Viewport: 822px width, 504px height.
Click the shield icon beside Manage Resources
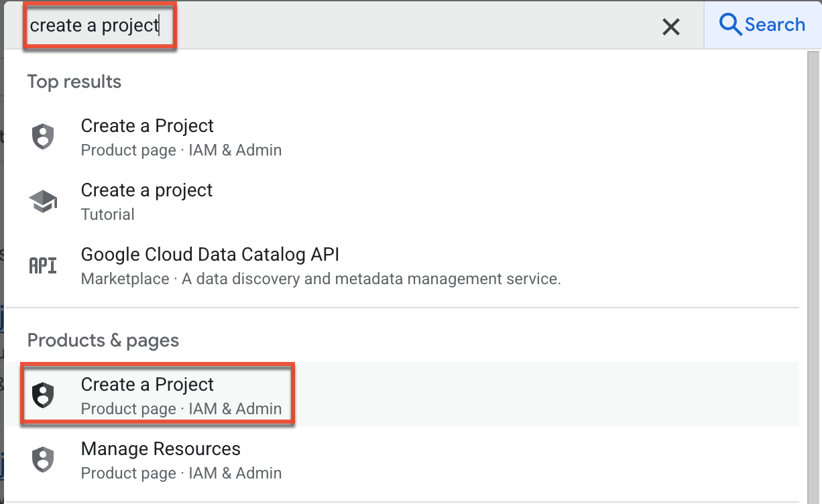pyautogui.click(x=43, y=460)
